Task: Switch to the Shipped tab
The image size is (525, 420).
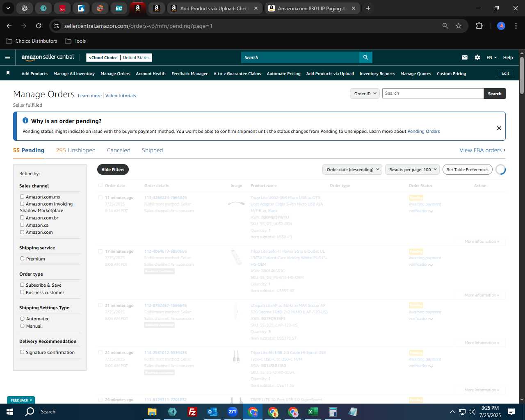Action: pos(152,150)
